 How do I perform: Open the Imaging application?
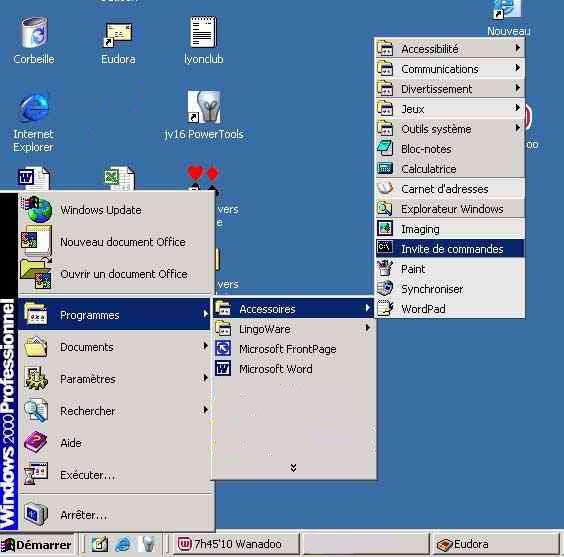(x=450, y=229)
